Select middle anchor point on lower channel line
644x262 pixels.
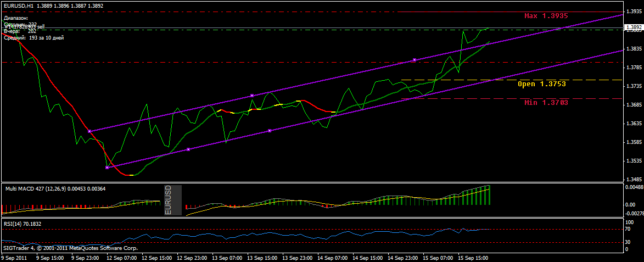(188, 149)
